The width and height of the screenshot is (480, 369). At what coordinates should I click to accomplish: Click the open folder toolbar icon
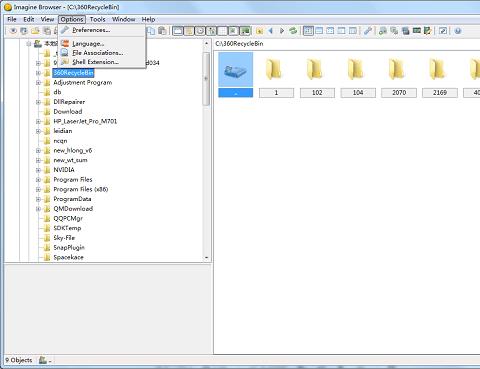coord(35,31)
